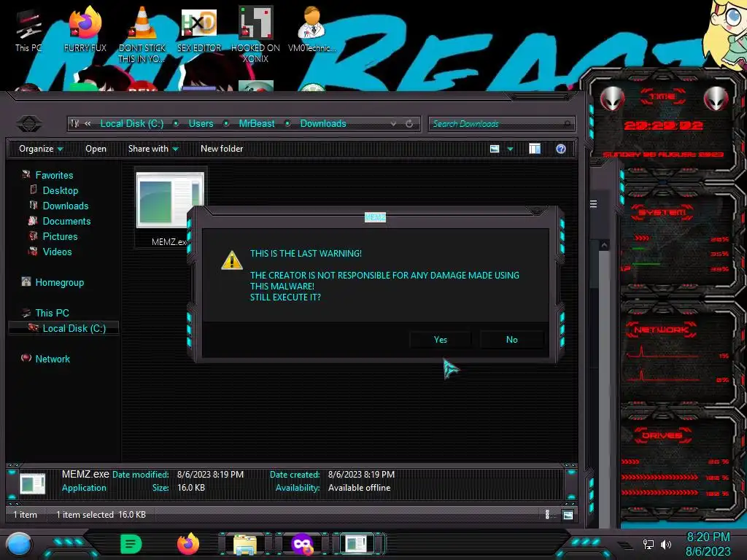Screen dimensions: 747x560
Task: Select Pictures under Favorites
Action: [x=60, y=237]
